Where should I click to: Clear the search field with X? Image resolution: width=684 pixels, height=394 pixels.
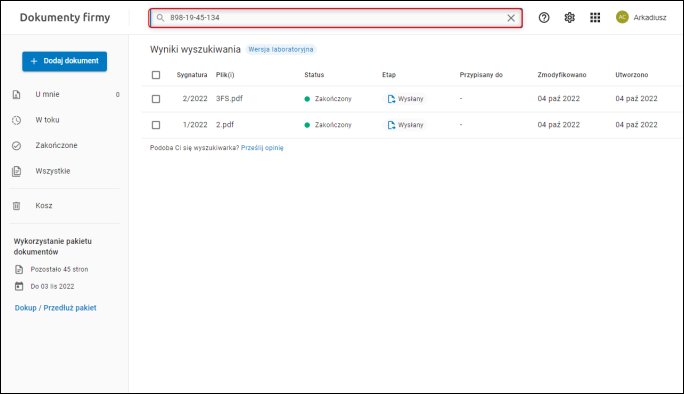click(x=511, y=18)
